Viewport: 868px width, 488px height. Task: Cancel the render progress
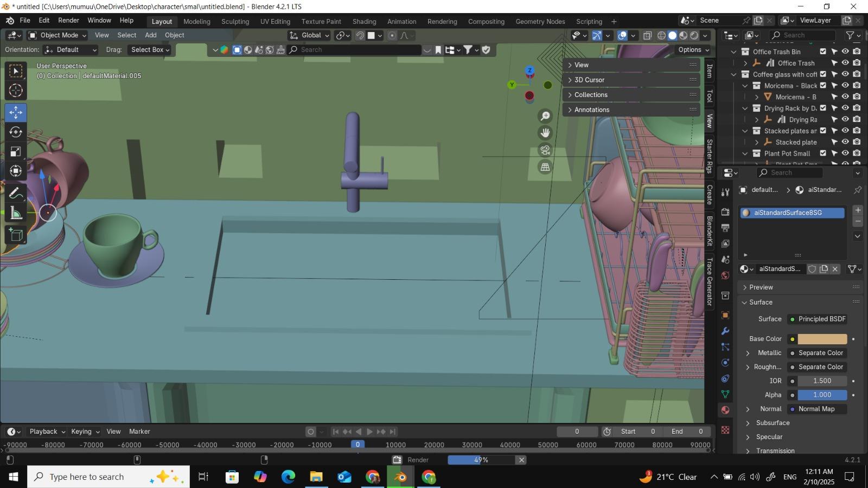(521, 460)
